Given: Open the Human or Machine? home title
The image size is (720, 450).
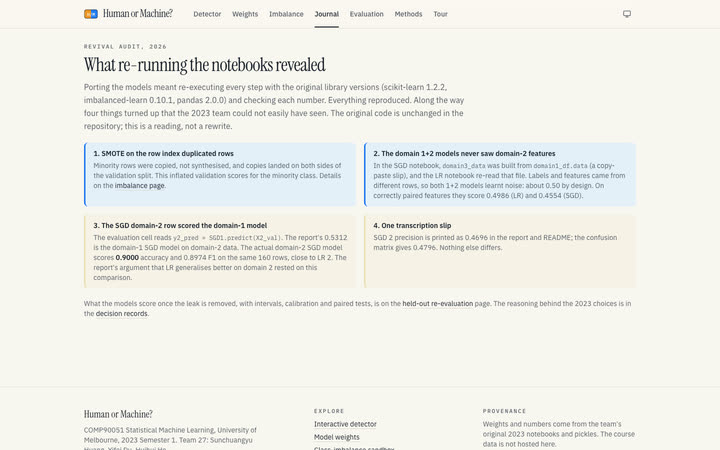Looking at the screenshot, I should point(138,14).
